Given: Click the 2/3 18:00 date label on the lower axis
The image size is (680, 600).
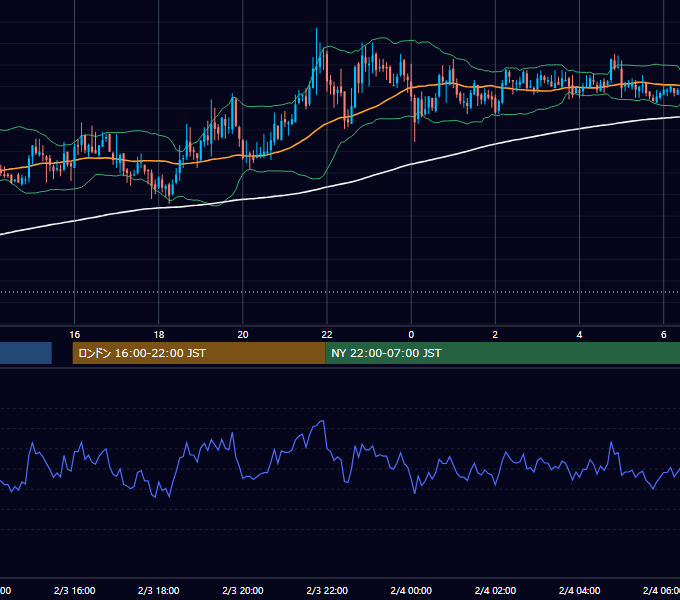Looking at the screenshot, I should [159, 590].
